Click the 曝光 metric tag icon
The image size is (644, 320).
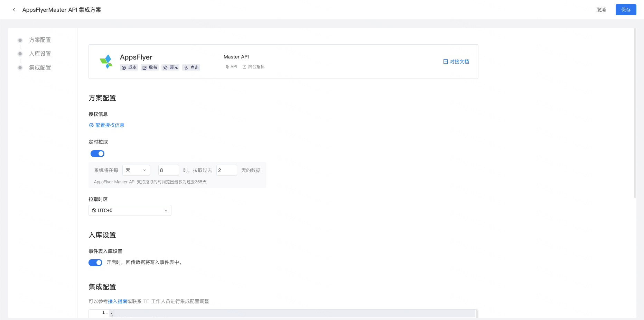(165, 67)
